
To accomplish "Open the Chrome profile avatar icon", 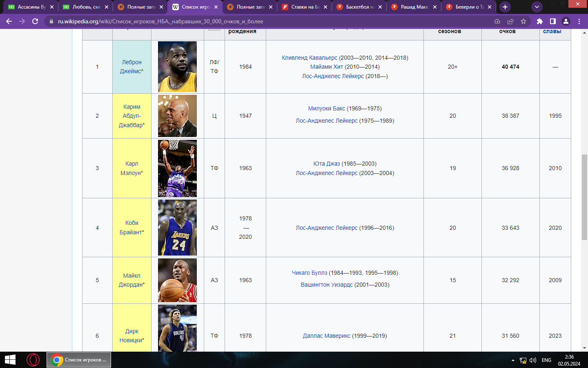I will (x=566, y=21).
